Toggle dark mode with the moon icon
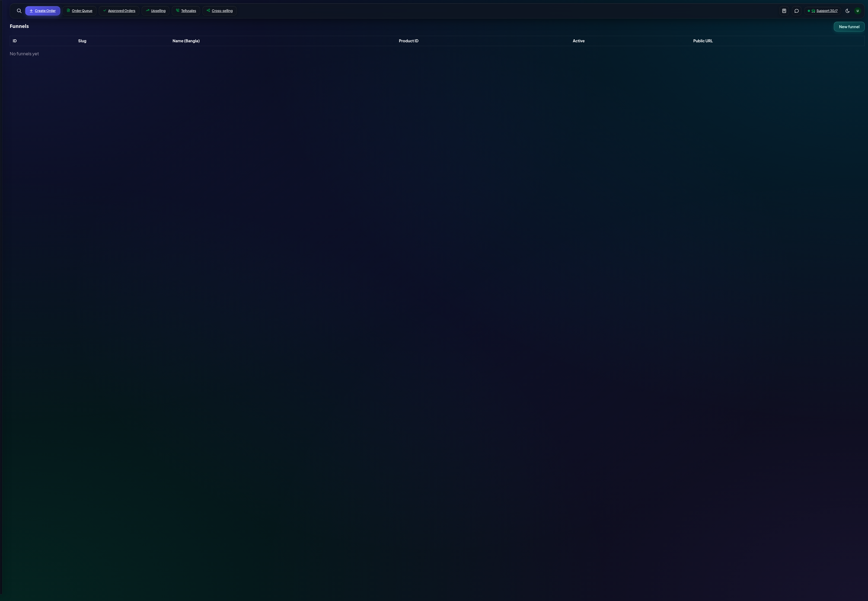 click(848, 11)
